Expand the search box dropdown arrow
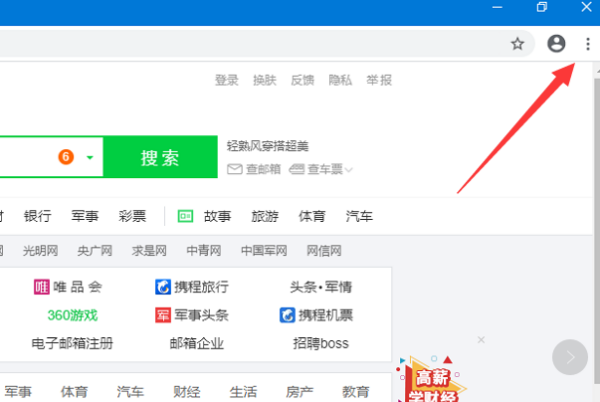The height and width of the screenshot is (402, 600). 90,157
